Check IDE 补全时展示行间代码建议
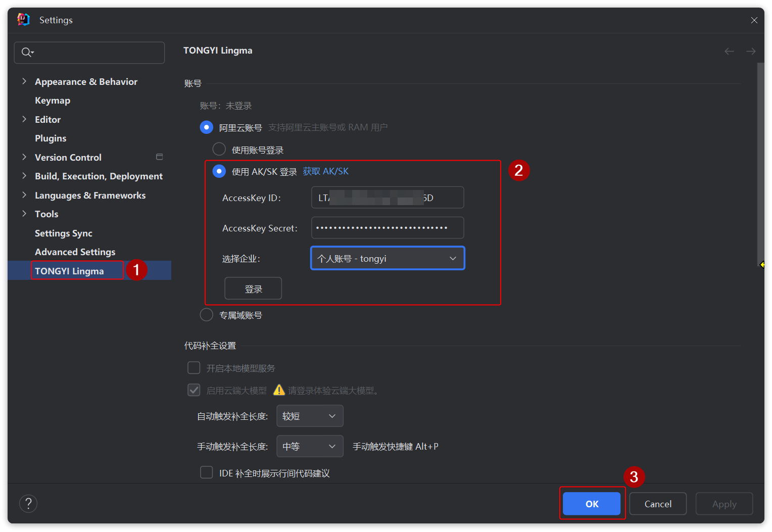The width and height of the screenshot is (772, 532). [x=206, y=472]
